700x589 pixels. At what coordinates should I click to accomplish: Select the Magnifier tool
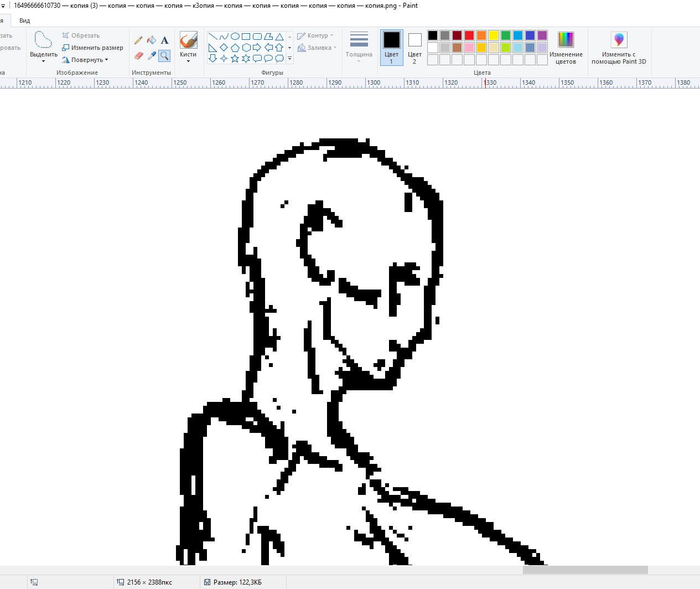coord(164,55)
